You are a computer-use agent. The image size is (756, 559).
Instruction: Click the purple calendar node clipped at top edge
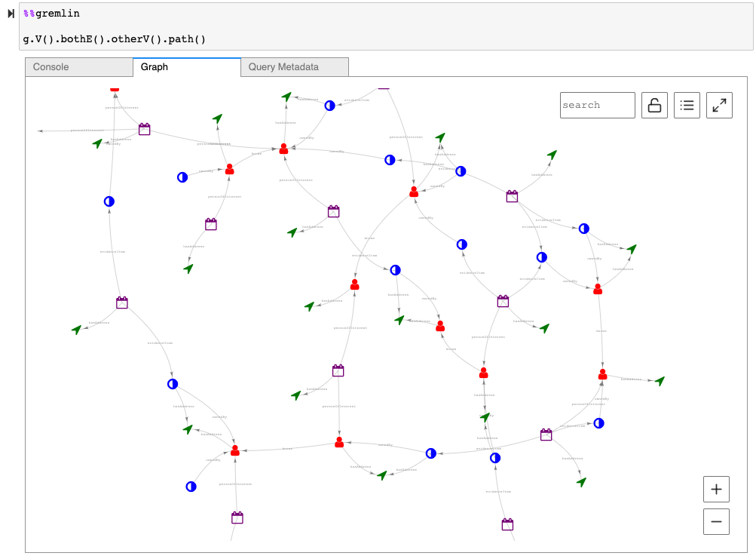click(384, 88)
